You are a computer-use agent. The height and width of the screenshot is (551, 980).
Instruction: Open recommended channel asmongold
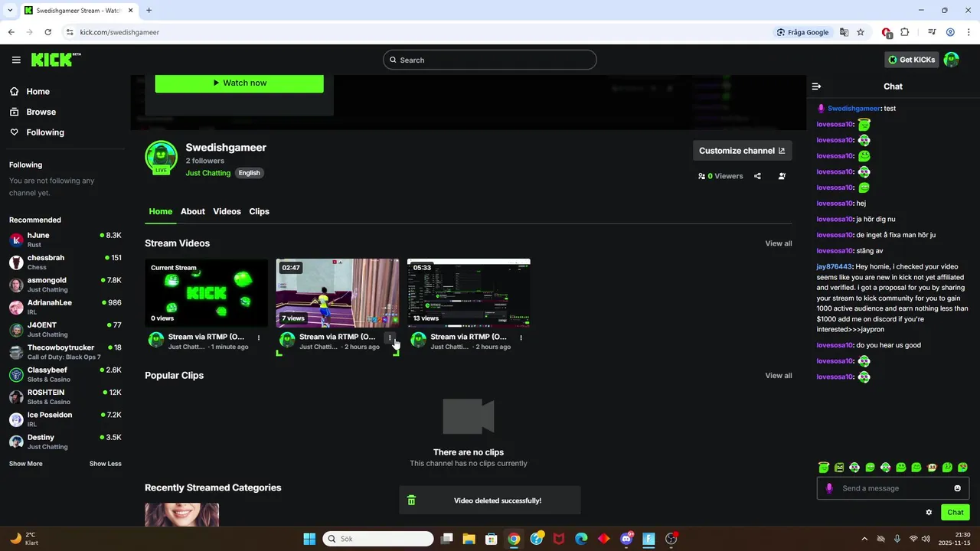(x=65, y=285)
